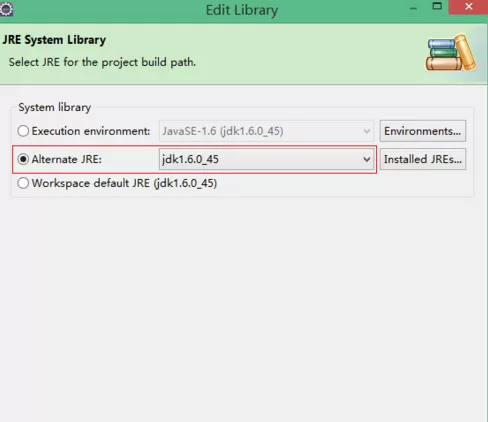Screen dimensions: 488x422
Task: Click the Eclipse icon in title bar
Action: [x=6, y=9]
